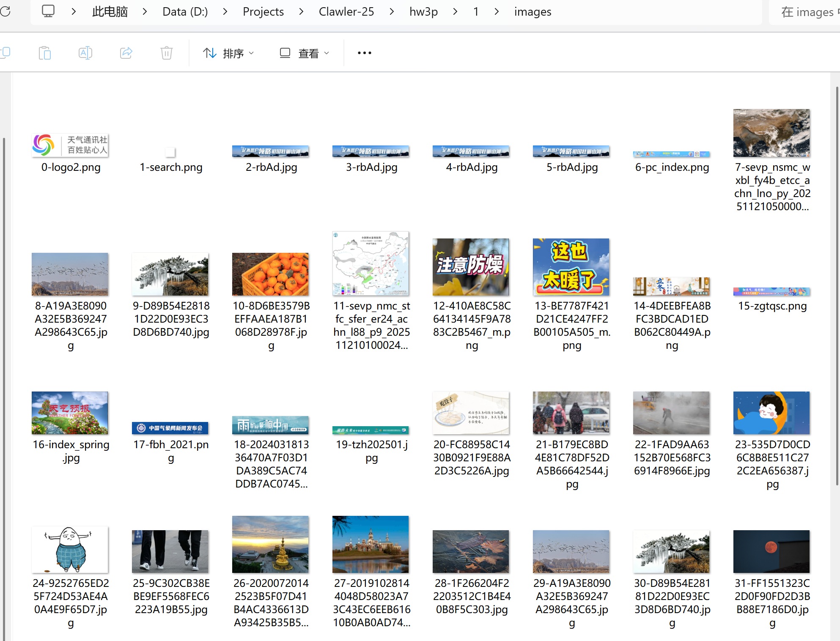Expand chevron after Data (D:) breadcrumb
The height and width of the screenshot is (641, 840).
click(x=225, y=11)
